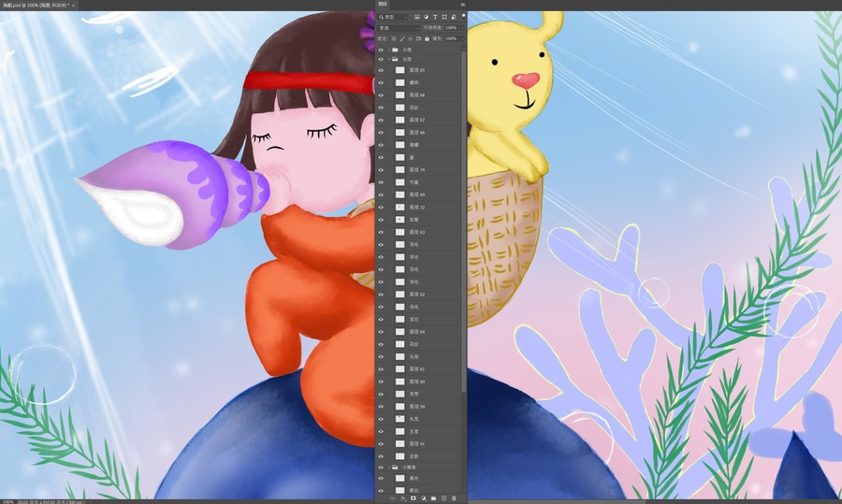The image size is (842, 504).
Task: Click lock position move icon
Action: coord(411,38)
